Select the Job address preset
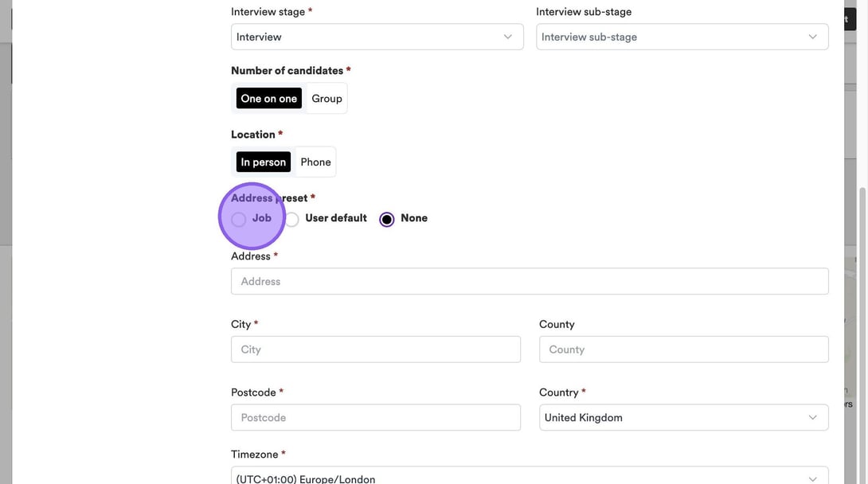 (x=239, y=220)
